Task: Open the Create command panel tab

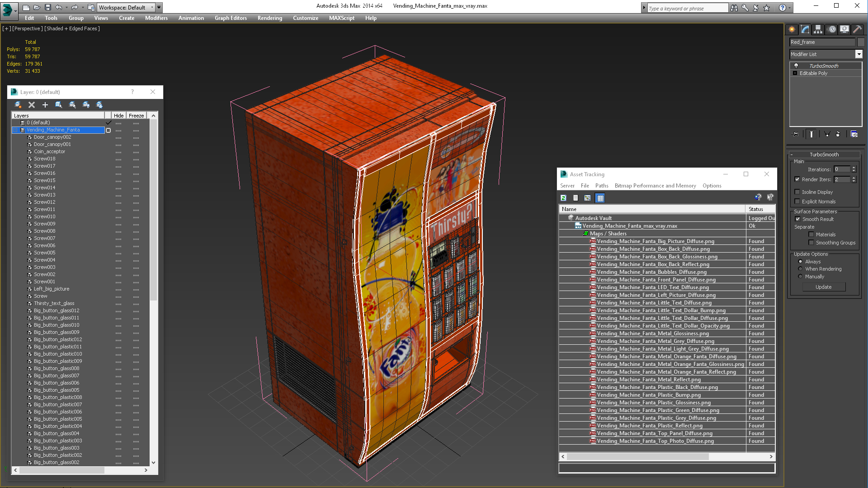Action: pos(792,29)
